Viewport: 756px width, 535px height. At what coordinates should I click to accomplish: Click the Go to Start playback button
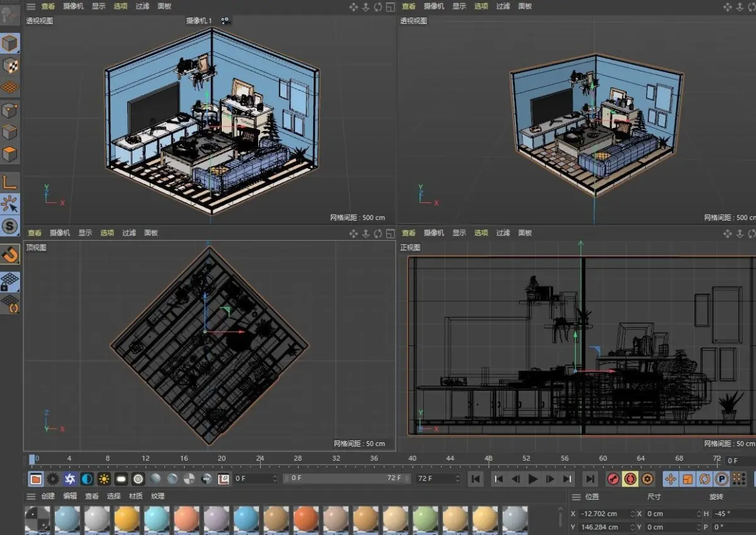(476, 479)
